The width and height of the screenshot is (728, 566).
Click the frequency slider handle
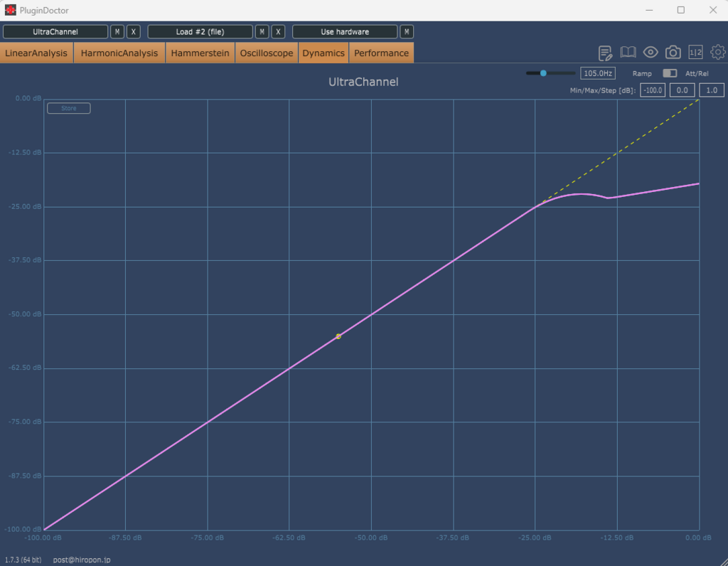[543, 73]
